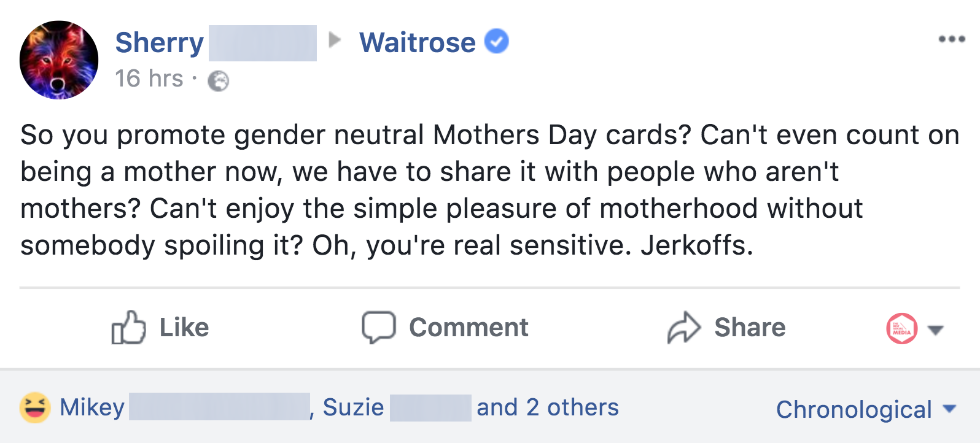Open the "16 hrs" post timestamp
Image resolution: width=980 pixels, height=443 pixels.
click(x=149, y=79)
